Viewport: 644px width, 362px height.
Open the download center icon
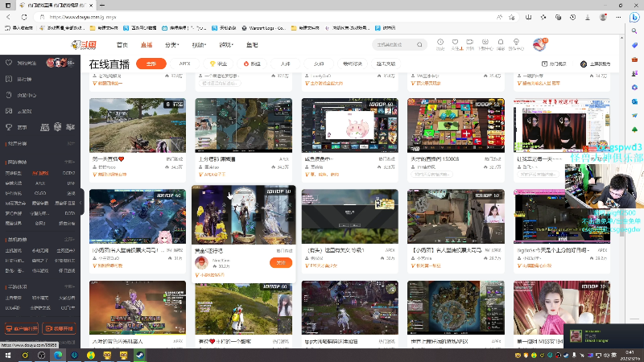coord(485,43)
